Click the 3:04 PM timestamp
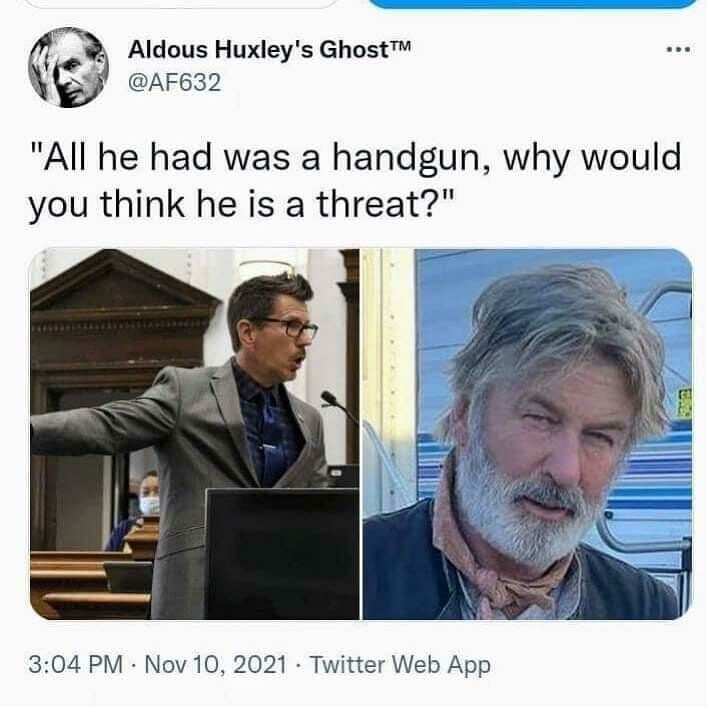707x707 pixels. tap(75, 665)
